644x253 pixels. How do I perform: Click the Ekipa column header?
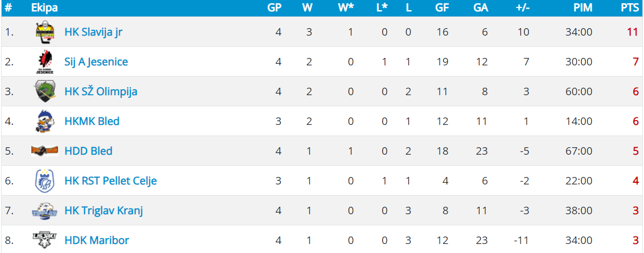point(45,8)
